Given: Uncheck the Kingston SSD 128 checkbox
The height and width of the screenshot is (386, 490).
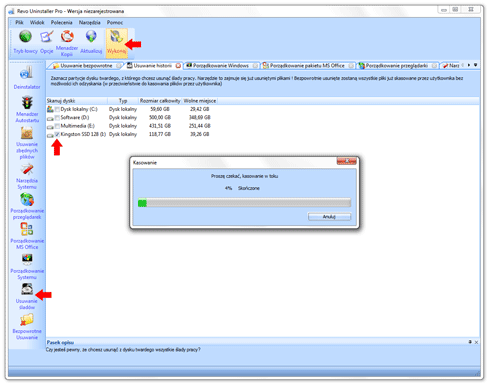Looking at the screenshot, I should tap(57, 134).
